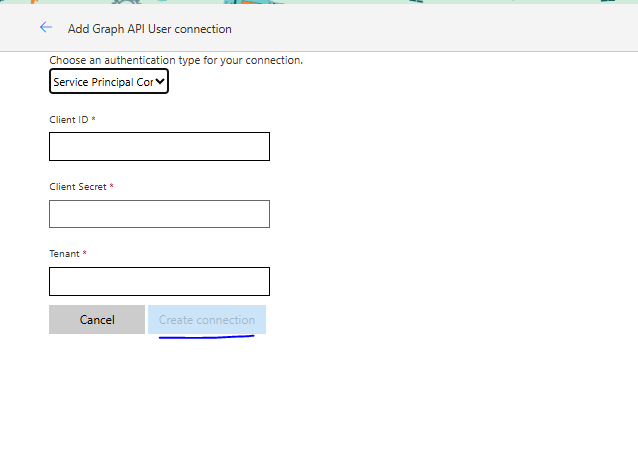Cancel the new connection form
638x466 pixels.
(x=97, y=319)
